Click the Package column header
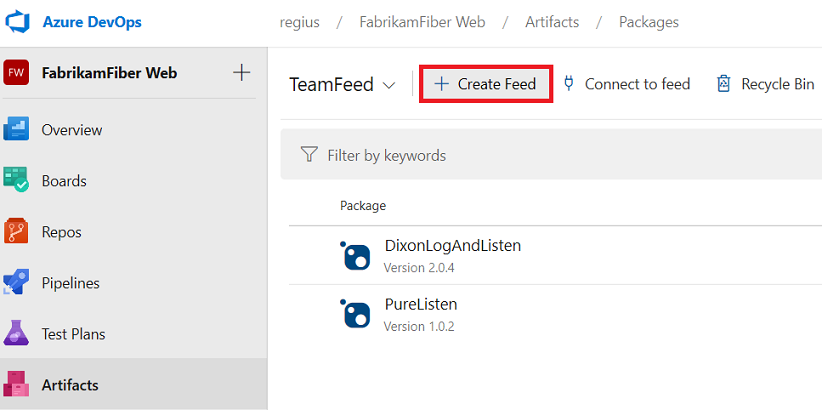 363,206
